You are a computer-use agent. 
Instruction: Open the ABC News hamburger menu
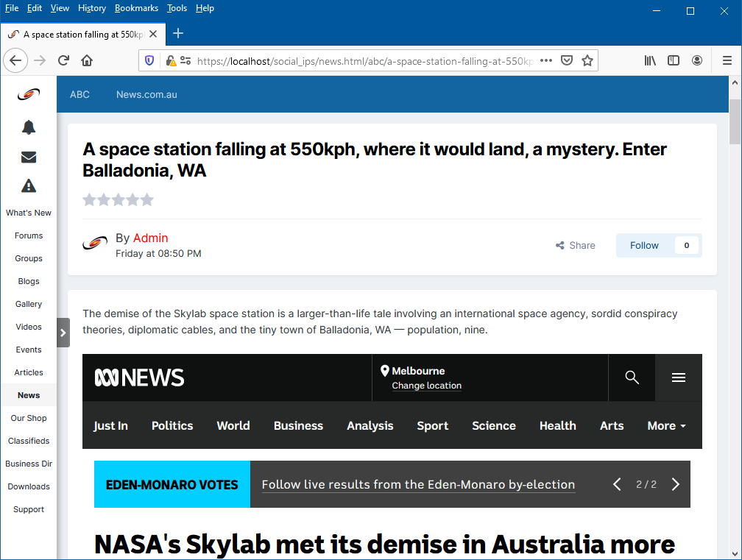click(679, 378)
